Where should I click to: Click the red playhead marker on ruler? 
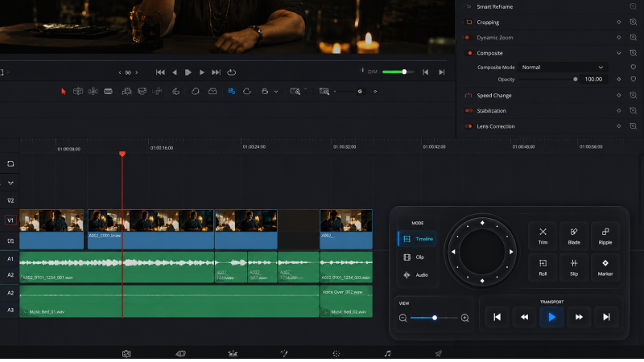point(122,154)
